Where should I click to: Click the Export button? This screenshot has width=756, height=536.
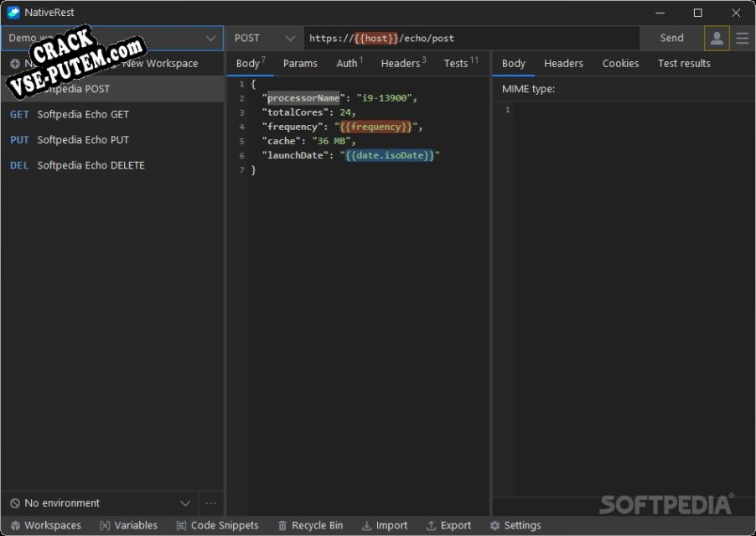click(x=448, y=525)
